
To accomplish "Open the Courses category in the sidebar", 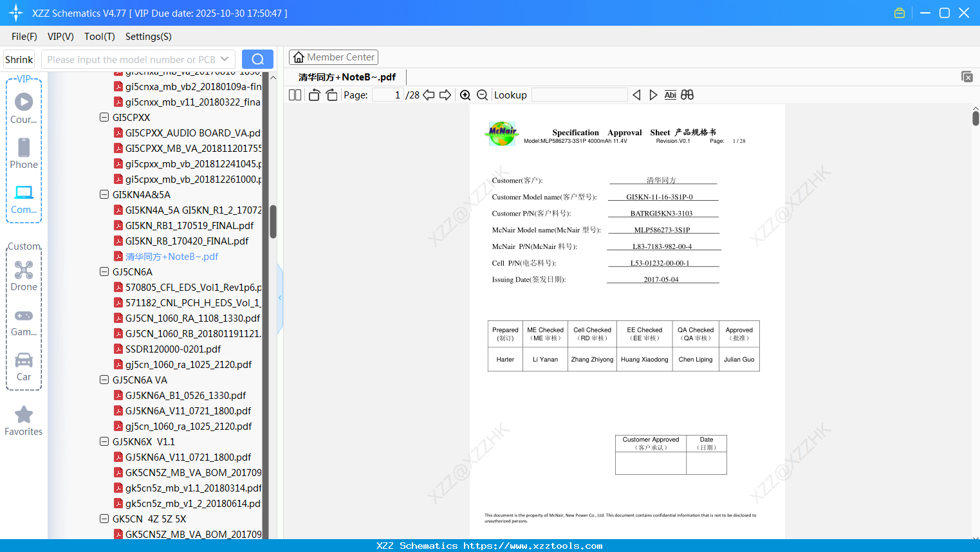I will (x=24, y=108).
